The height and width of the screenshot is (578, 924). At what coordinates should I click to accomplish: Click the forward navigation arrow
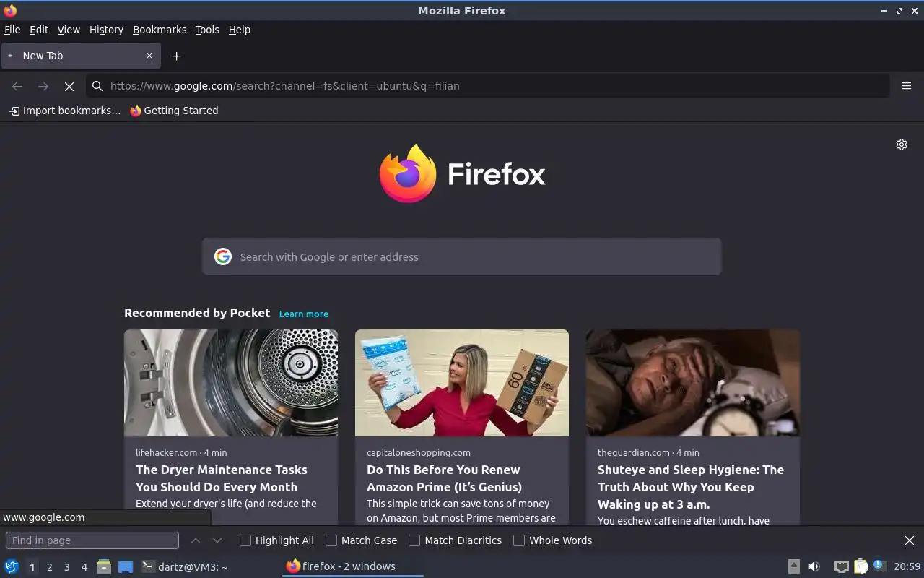point(43,86)
